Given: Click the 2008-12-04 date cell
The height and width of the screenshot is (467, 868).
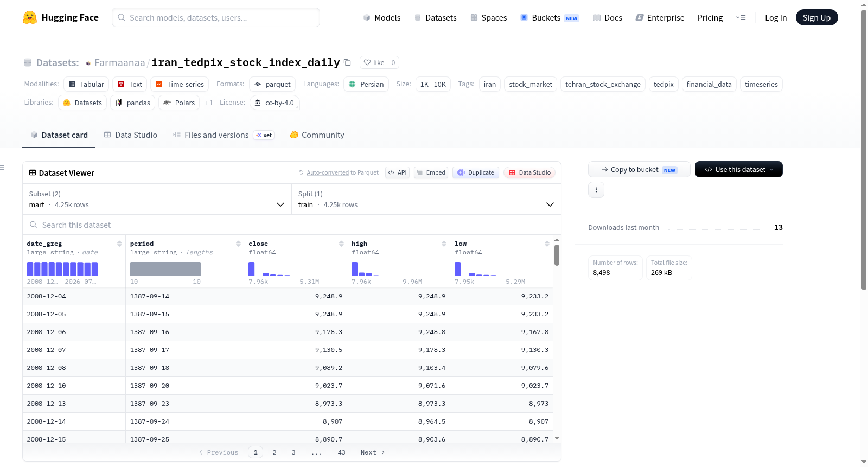Looking at the screenshot, I should pyautogui.click(x=74, y=296).
